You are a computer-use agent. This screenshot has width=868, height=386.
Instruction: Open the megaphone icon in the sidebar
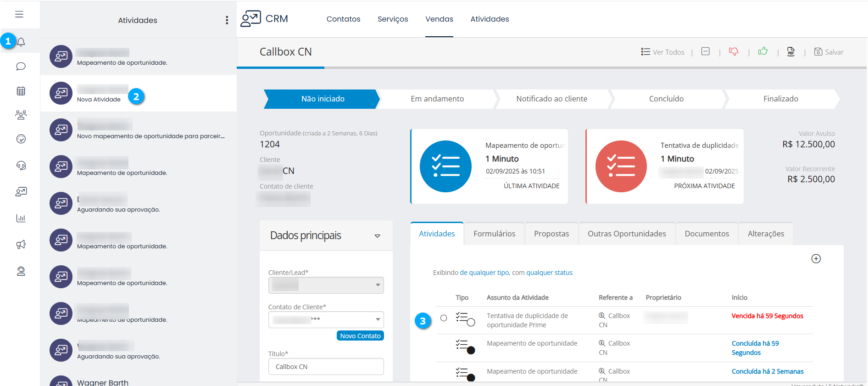tap(21, 245)
